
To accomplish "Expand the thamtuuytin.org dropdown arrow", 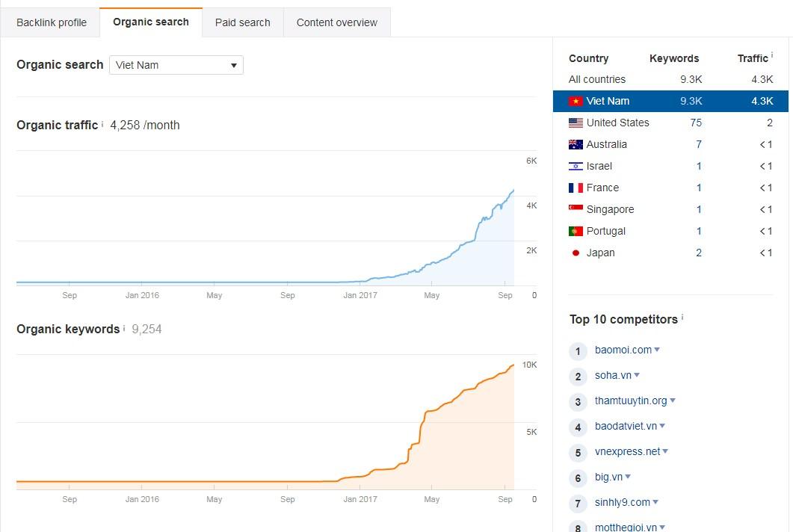I will (673, 400).
